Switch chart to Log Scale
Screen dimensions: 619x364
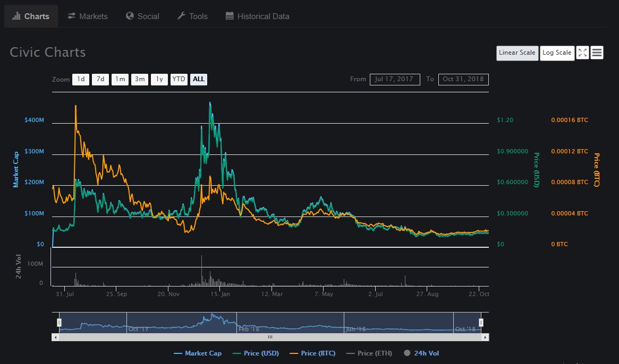[557, 53]
